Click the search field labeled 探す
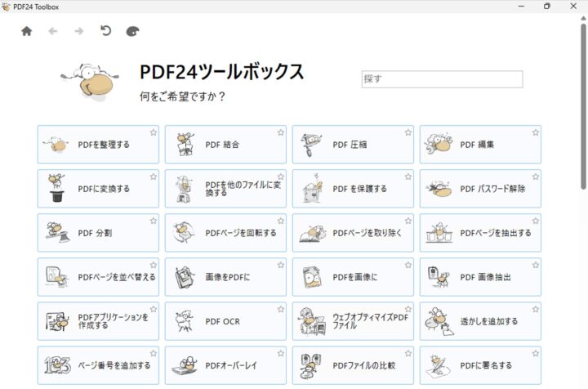The image size is (588, 389). pyautogui.click(x=442, y=79)
